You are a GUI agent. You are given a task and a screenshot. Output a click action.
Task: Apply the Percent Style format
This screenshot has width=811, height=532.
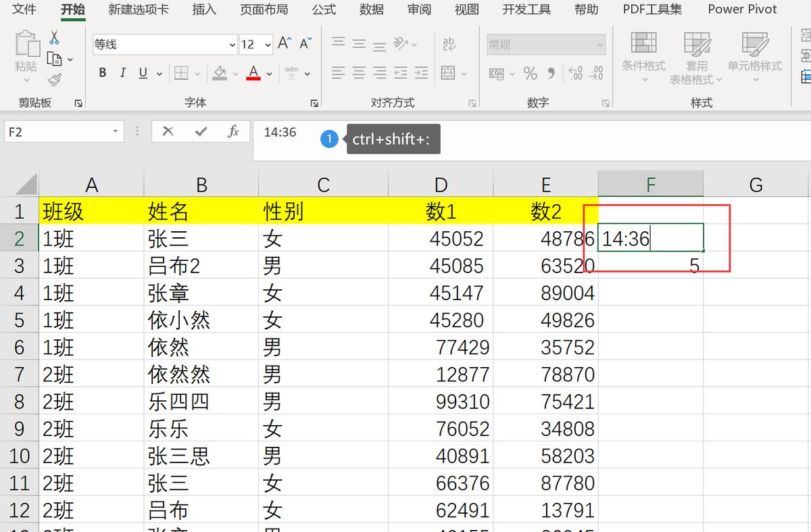pyautogui.click(x=531, y=74)
